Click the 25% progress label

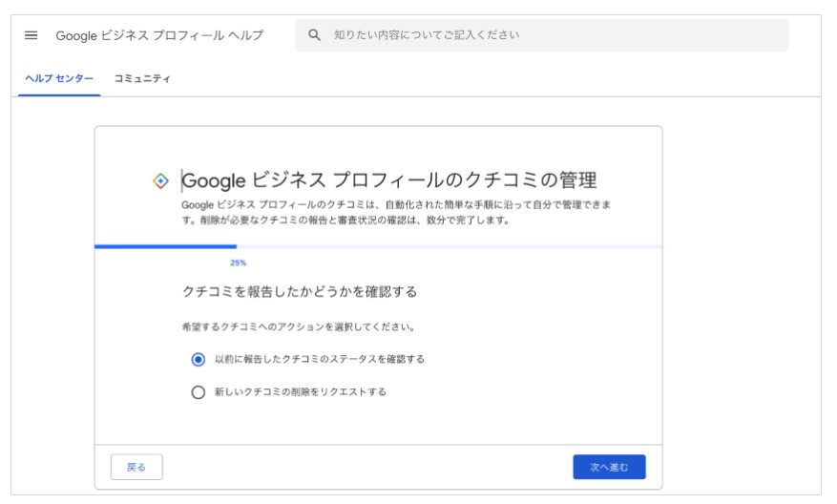point(238,262)
